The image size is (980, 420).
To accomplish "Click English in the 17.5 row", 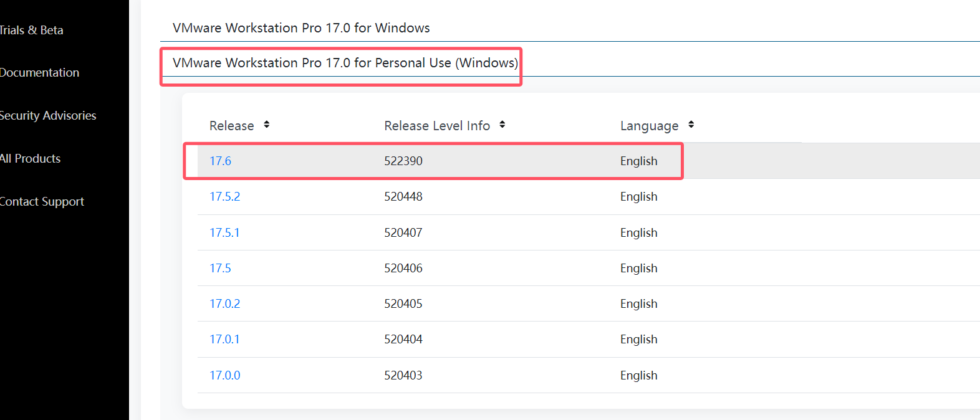I will point(639,268).
